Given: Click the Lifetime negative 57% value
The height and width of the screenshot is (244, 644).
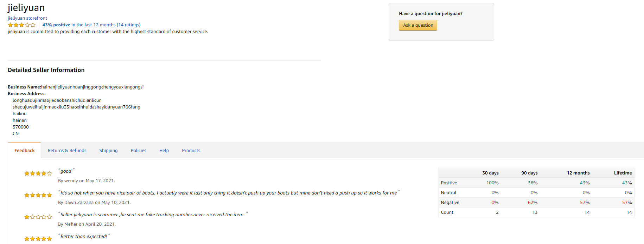Looking at the screenshot, I should [x=627, y=203].
